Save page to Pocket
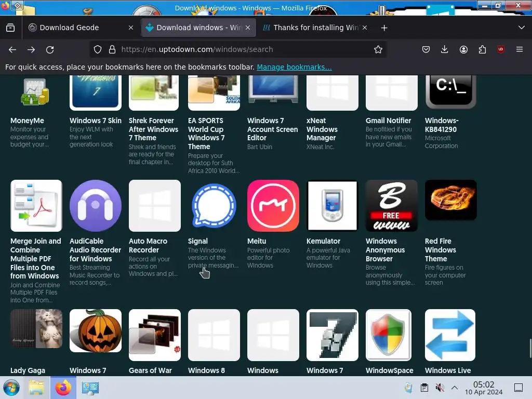 click(x=426, y=49)
